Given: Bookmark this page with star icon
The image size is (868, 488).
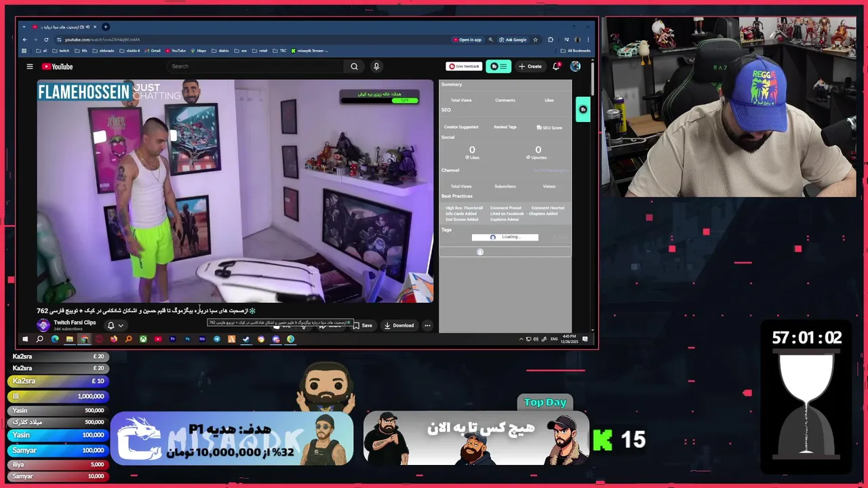Looking at the screenshot, I should pyautogui.click(x=535, y=39).
